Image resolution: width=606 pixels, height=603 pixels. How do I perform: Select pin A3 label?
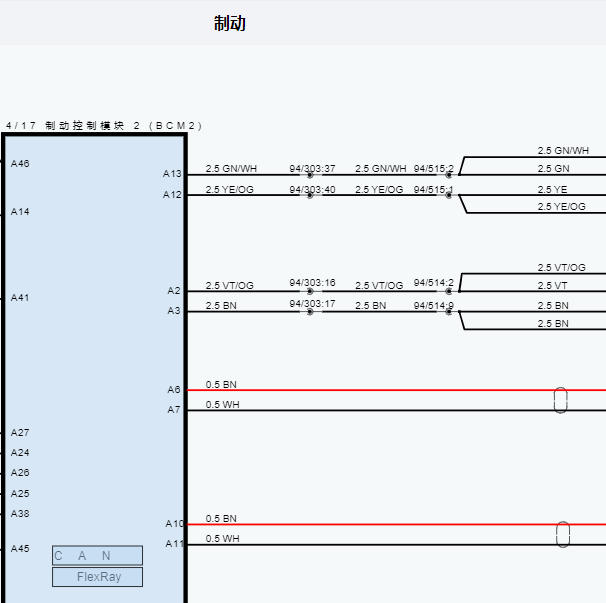click(174, 310)
